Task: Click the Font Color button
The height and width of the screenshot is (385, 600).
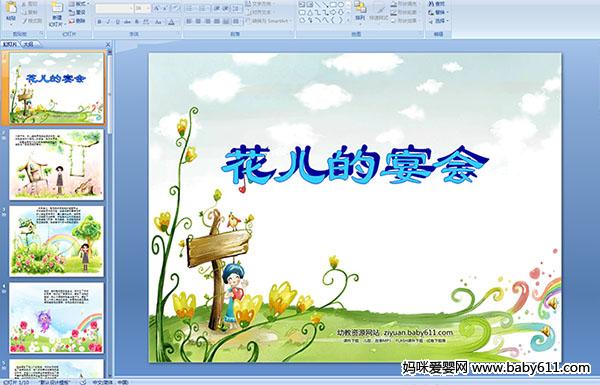Action: point(171,22)
